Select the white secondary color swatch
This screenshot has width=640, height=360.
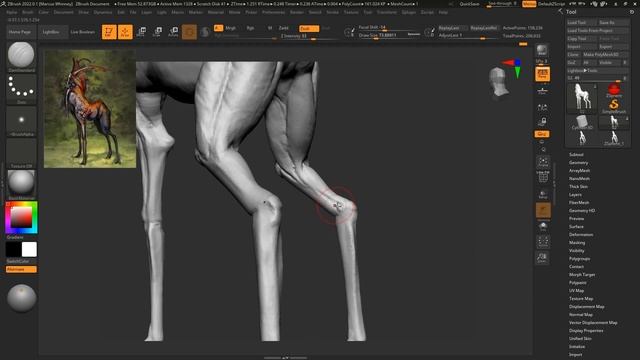(x=29, y=249)
